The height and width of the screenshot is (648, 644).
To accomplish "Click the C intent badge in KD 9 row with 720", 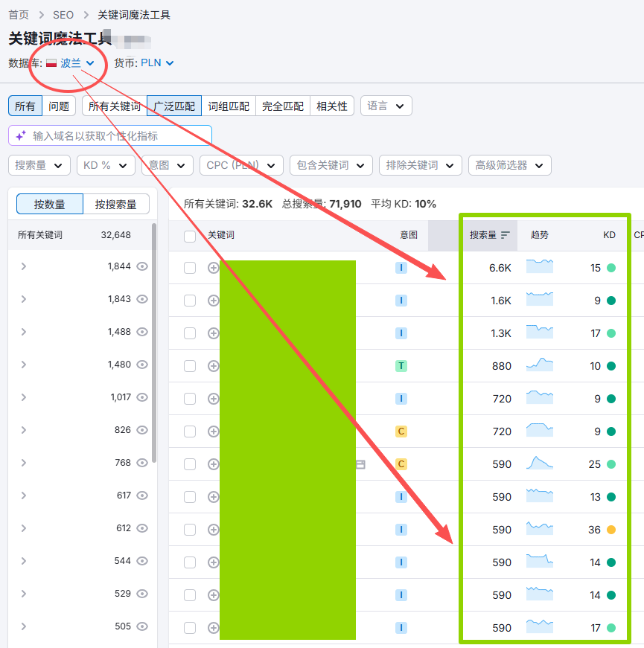I will [401, 432].
